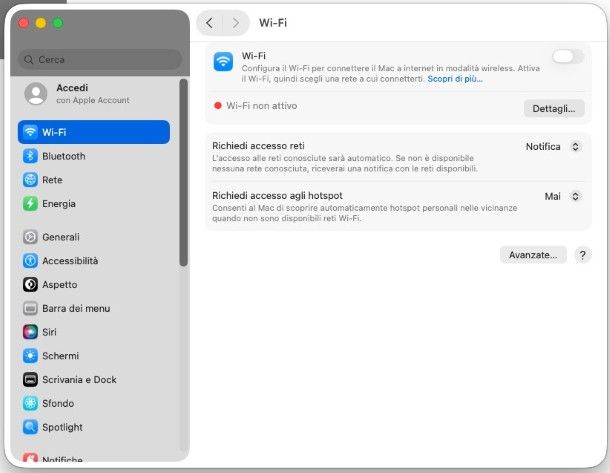
Task: Click the Avanzate... button
Action: point(533,255)
